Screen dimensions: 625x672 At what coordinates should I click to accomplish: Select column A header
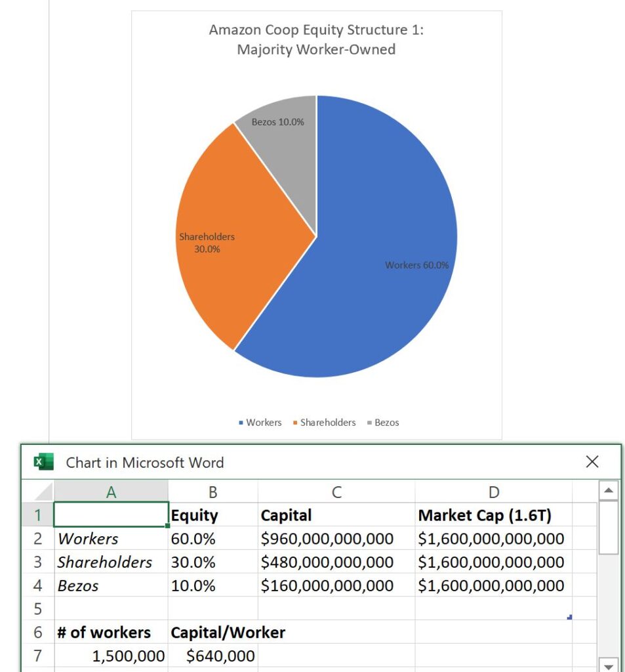111,492
